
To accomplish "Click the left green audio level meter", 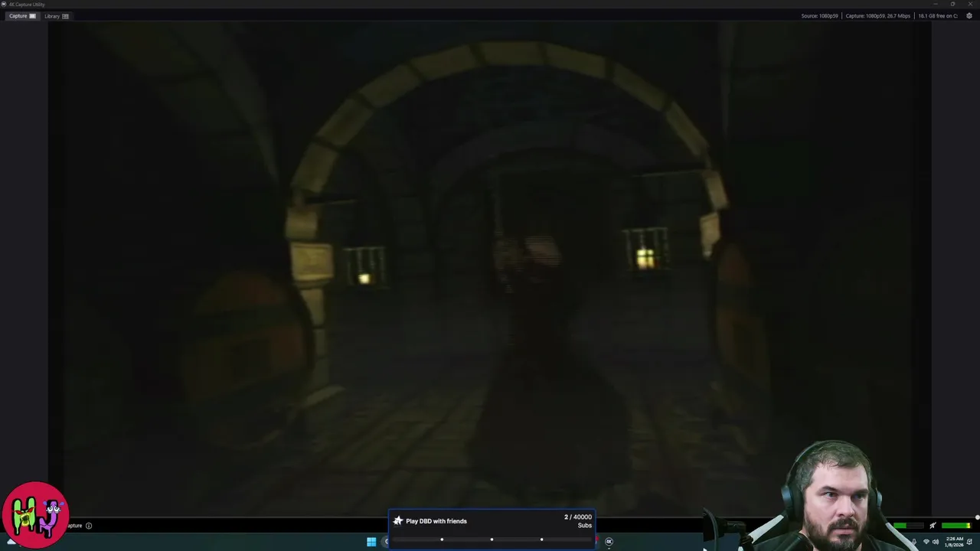I will pos(908,526).
